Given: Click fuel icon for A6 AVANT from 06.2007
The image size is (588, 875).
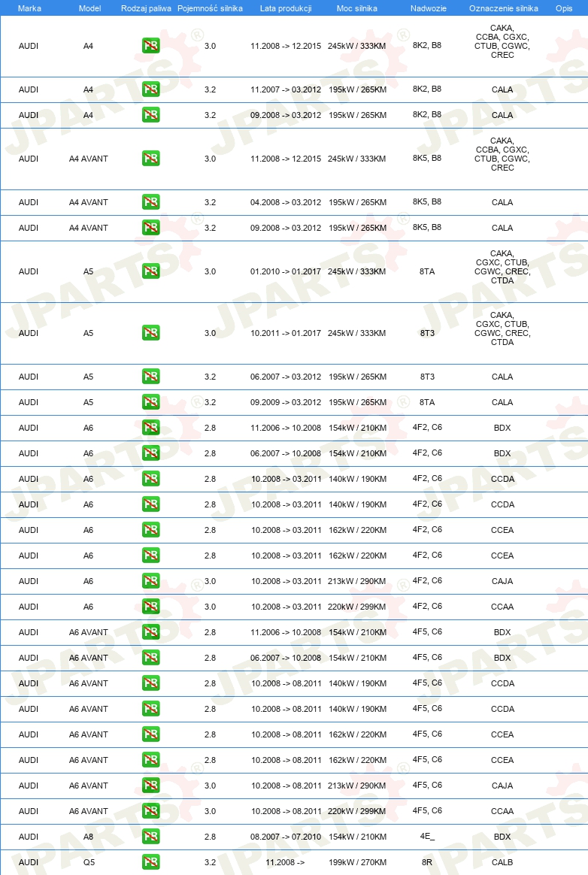Looking at the screenshot, I should (x=151, y=658).
